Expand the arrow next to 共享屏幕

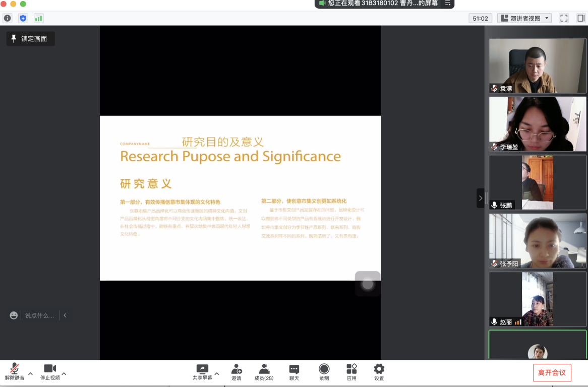coord(217,374)
